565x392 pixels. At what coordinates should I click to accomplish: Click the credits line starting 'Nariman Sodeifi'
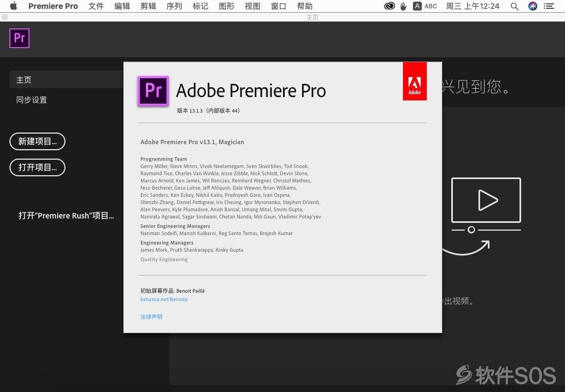pyautogui.click(x=216, y=233)
